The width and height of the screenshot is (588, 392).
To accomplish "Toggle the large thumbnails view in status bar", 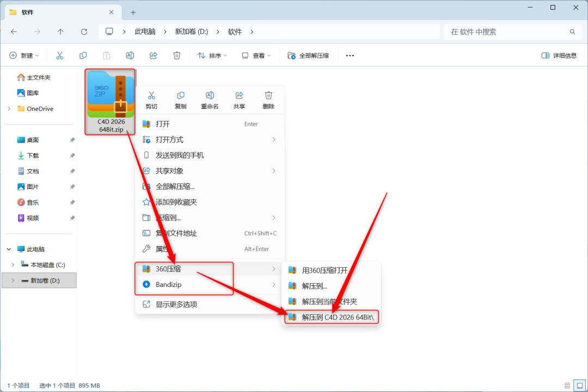I will (x=580, y=385).
